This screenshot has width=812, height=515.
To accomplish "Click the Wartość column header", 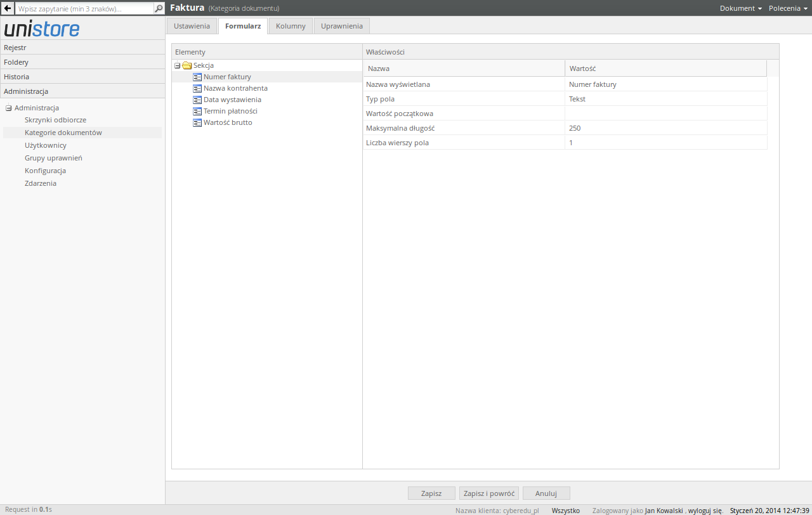I will coord(665,68).
